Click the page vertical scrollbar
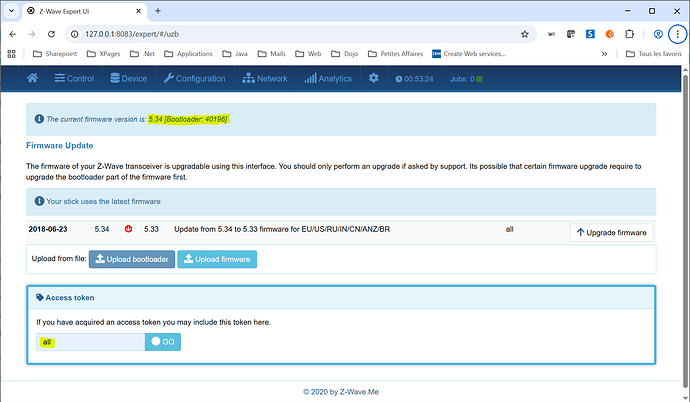The width and height of the screenshot is (690, 402). [x=686, y=229]
